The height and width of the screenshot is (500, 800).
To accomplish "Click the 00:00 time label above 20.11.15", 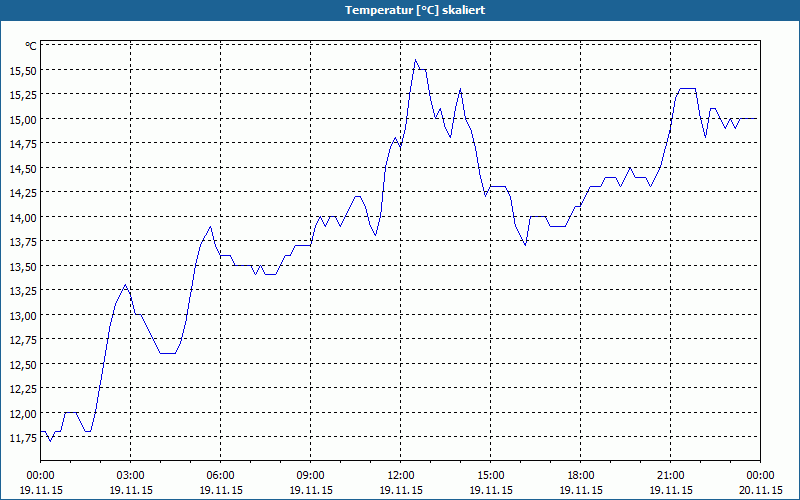I will click(x=760, y=476).
